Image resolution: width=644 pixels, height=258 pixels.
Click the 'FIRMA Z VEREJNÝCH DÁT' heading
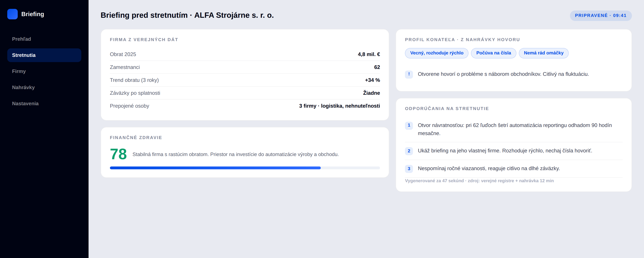[144, 40]
